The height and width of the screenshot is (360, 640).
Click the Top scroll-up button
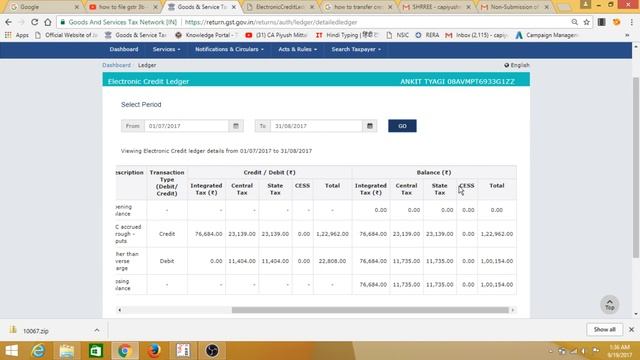pyautogui.click(x=609, y=304)
